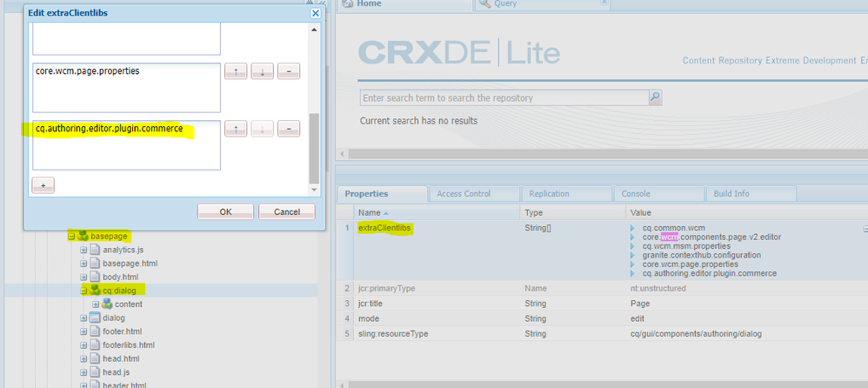
Task: Remove the cq.authoring.editor.plugin.commerce entry
Action: (289, 129)
